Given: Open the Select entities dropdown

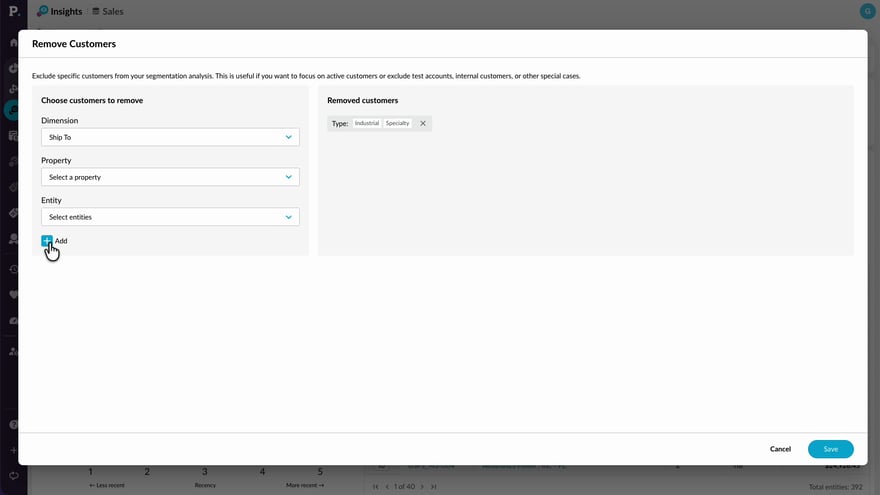Looking at the screenshot, I should pos(170,217).
